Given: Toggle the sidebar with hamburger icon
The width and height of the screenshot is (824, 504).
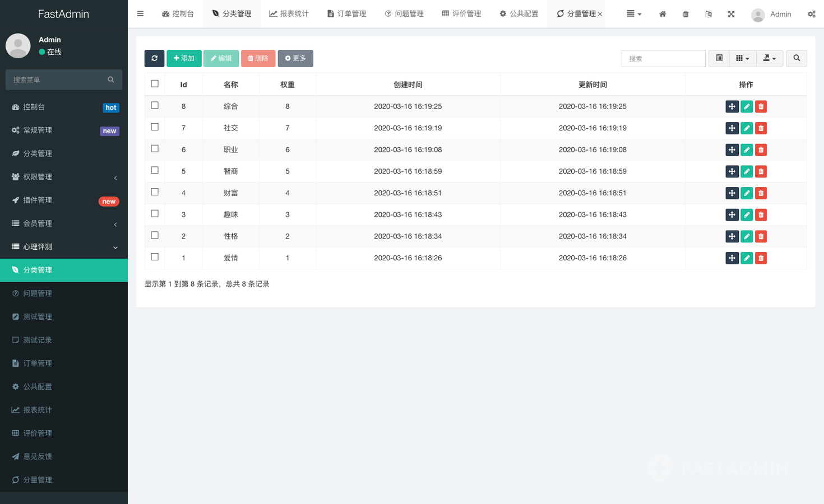Looking at the screenshot, I should (140, 14).
